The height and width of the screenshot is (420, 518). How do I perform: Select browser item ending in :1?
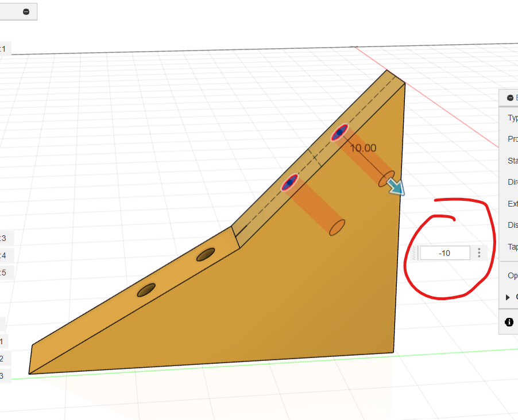point(3,49)
